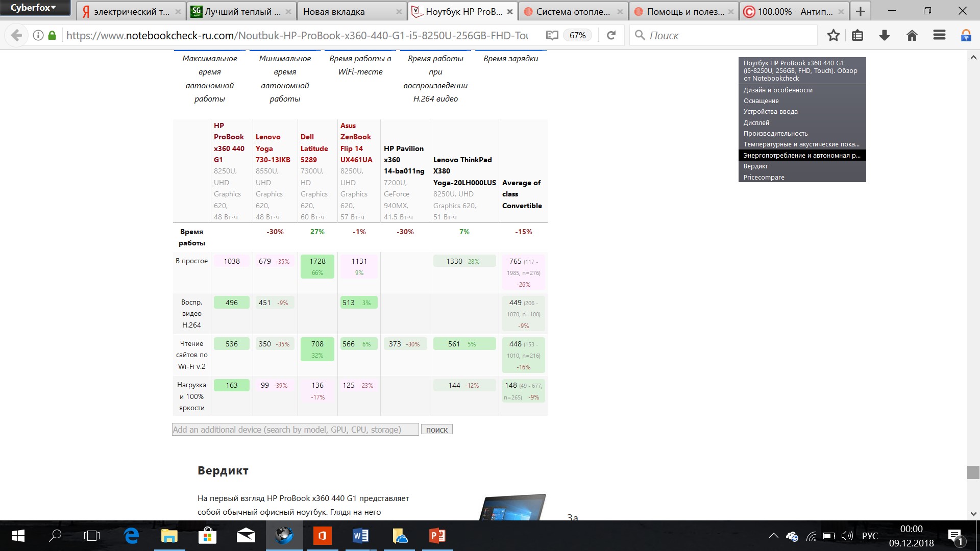View the green padlock security details

point(52,35)
